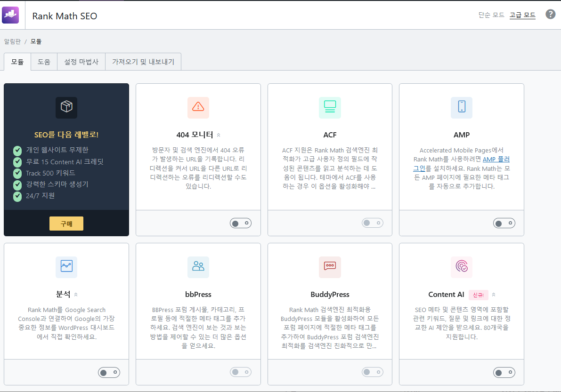Toggle the Content AI module switch

pos(504,373)
